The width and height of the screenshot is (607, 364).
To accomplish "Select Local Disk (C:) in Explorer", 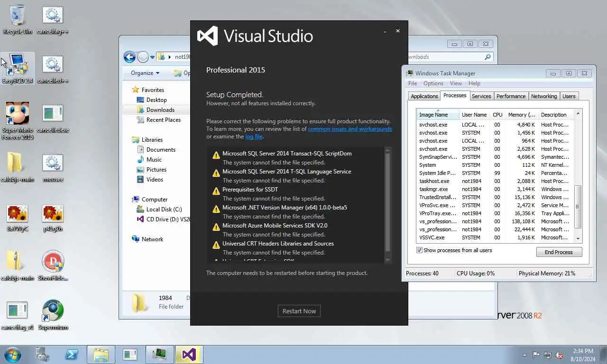I will [x=164, y=209].
